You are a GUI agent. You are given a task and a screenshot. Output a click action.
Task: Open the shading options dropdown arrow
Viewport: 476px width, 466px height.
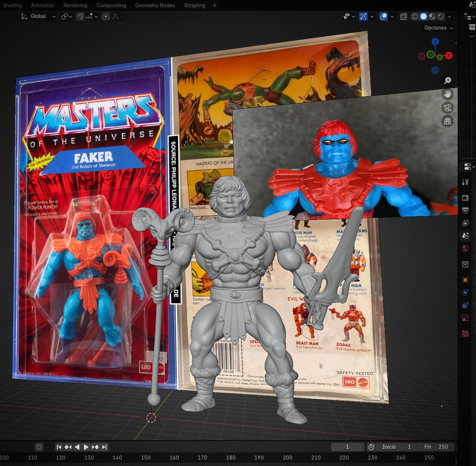tap(449, 16)
